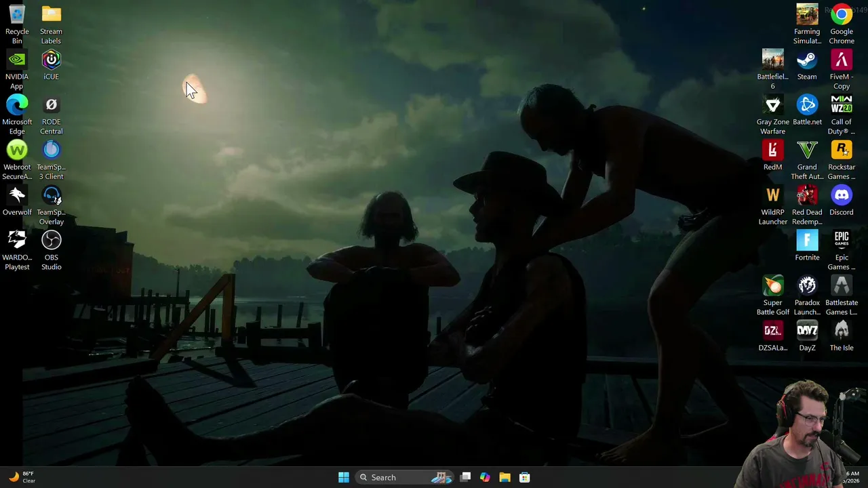Select the Paradox Launcher shortcut

point(807,296)
